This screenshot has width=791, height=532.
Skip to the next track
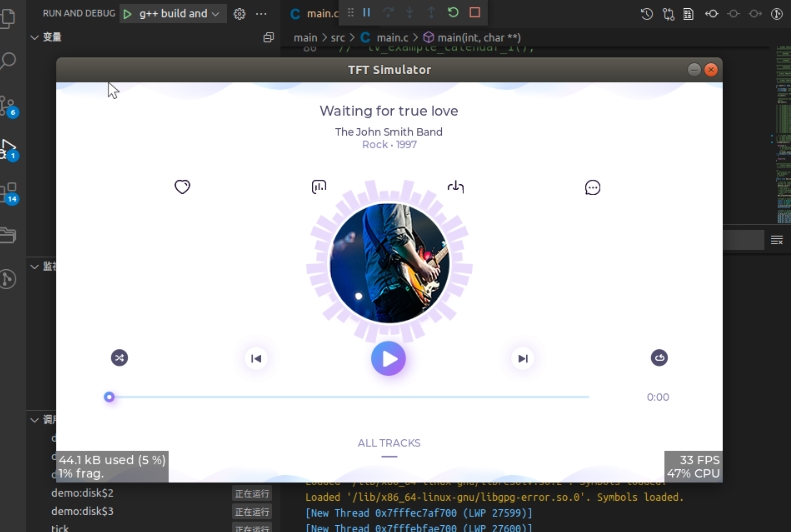pos(523,359)
